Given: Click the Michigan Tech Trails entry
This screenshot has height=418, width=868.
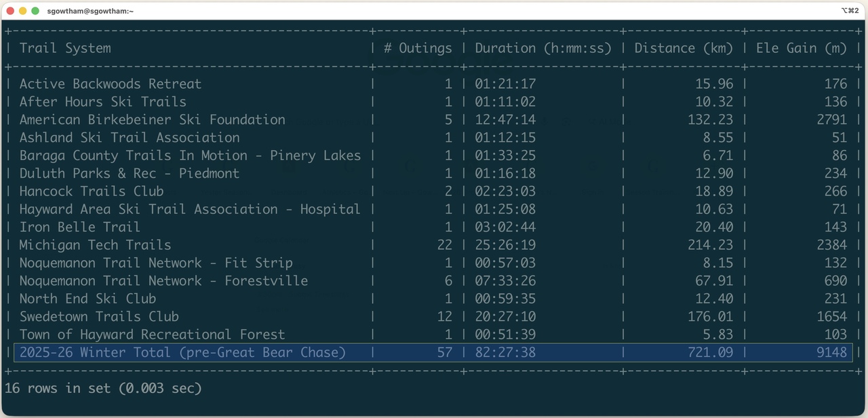Looking at the screenshot, I should 95,245.
